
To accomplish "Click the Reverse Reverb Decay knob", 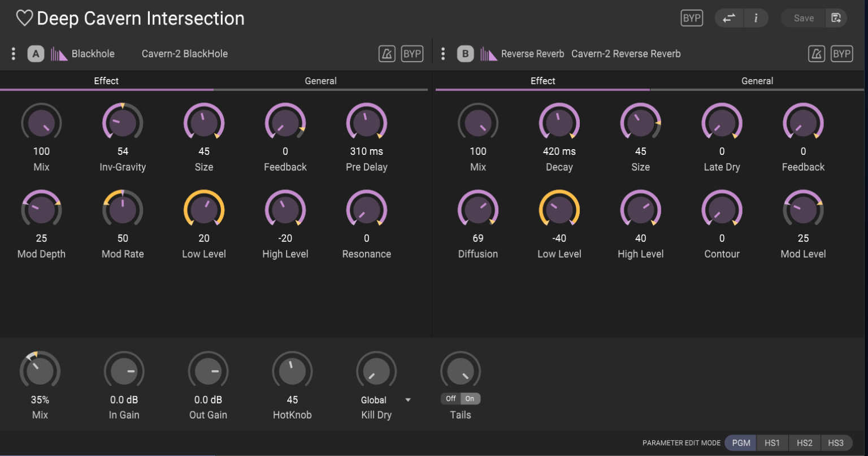I will 559,122.
